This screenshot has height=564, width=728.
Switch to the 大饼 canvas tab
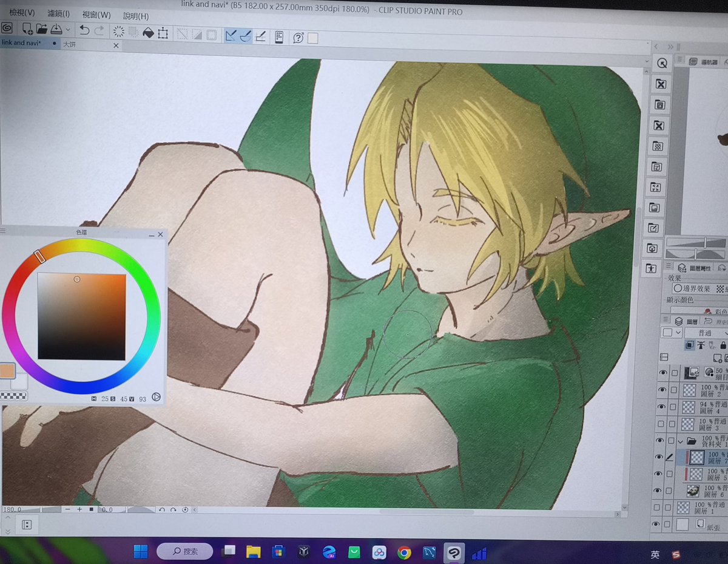click(x=70, y=44)
